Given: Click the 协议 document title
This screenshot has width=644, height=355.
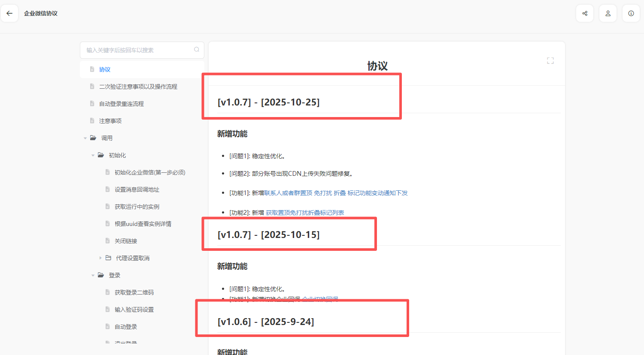Looking at the screenshot, I should pos(377,66).
